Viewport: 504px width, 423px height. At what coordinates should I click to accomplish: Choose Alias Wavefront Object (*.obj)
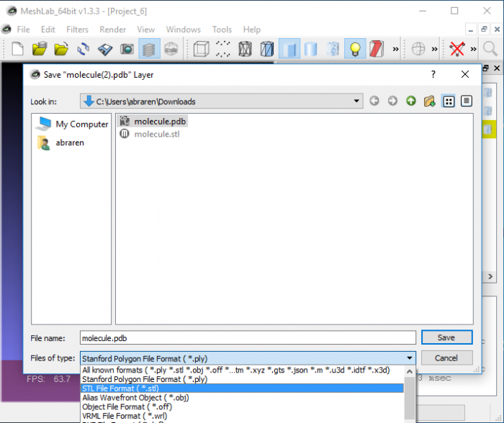coord(243,398)
